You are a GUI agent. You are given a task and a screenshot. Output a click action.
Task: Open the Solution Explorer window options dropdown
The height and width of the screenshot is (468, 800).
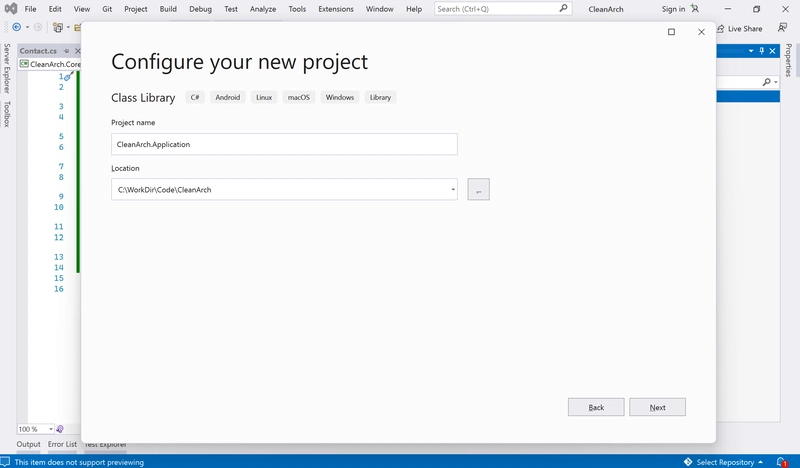pyautogui.click(x=749, y=50)
